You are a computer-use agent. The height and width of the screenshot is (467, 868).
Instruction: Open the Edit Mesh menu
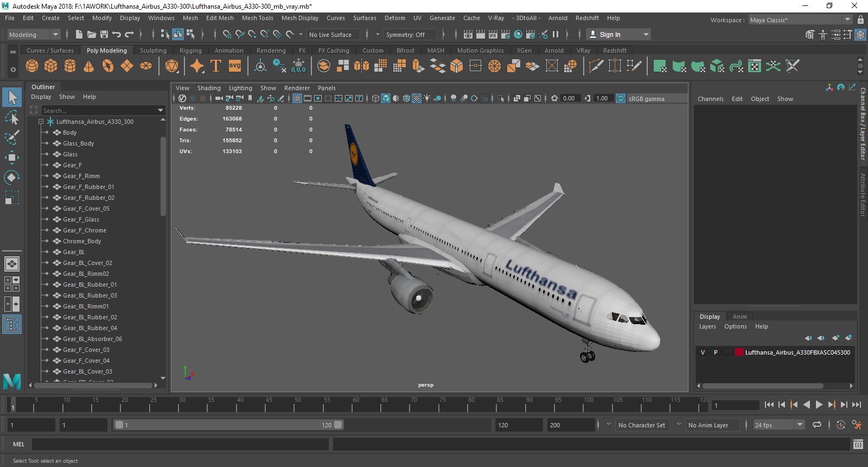pyautogui.click(x=220, y=18)
